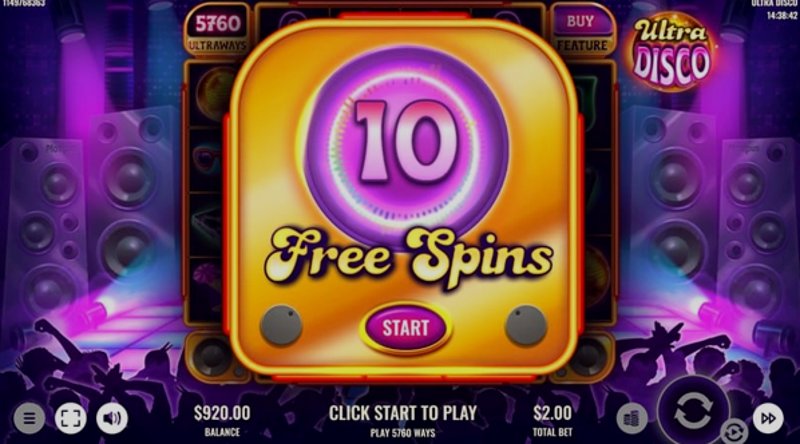
Task: Click the right grey knob on panel
Action: pos(526,325)
